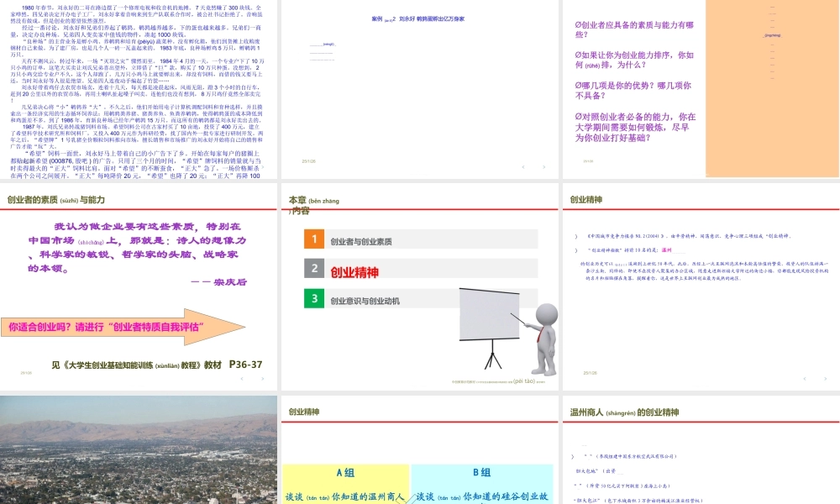Click back arrow on 本章内容 chapter slide
The image size is (840, 504).
pyautogui.click(x=523, y=379)
